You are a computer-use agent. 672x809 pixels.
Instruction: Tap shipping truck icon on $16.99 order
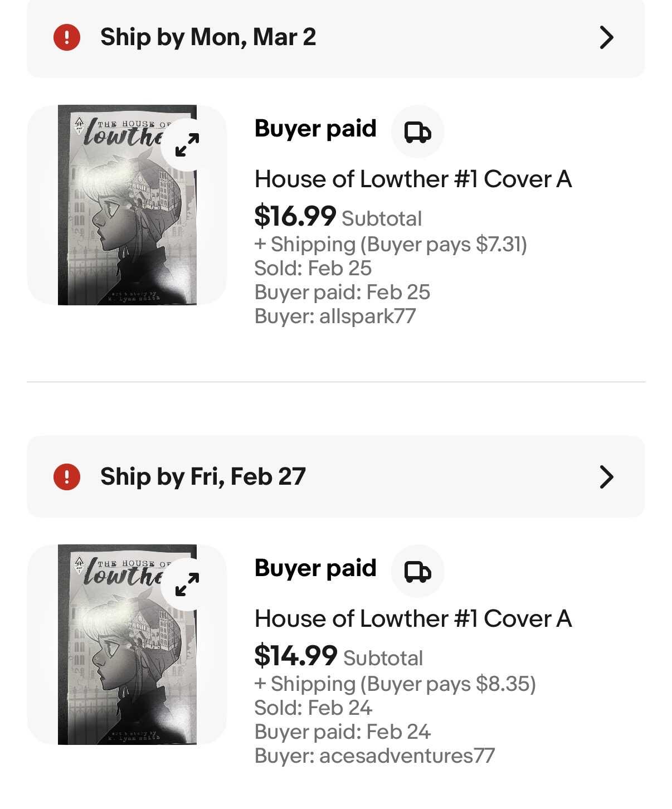coord(417,132)
